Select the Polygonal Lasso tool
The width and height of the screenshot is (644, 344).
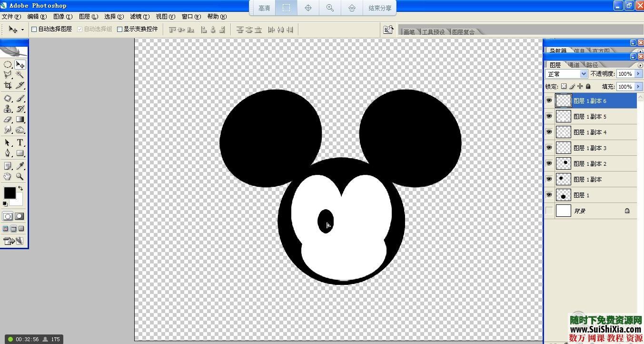(x=8, y=75)
